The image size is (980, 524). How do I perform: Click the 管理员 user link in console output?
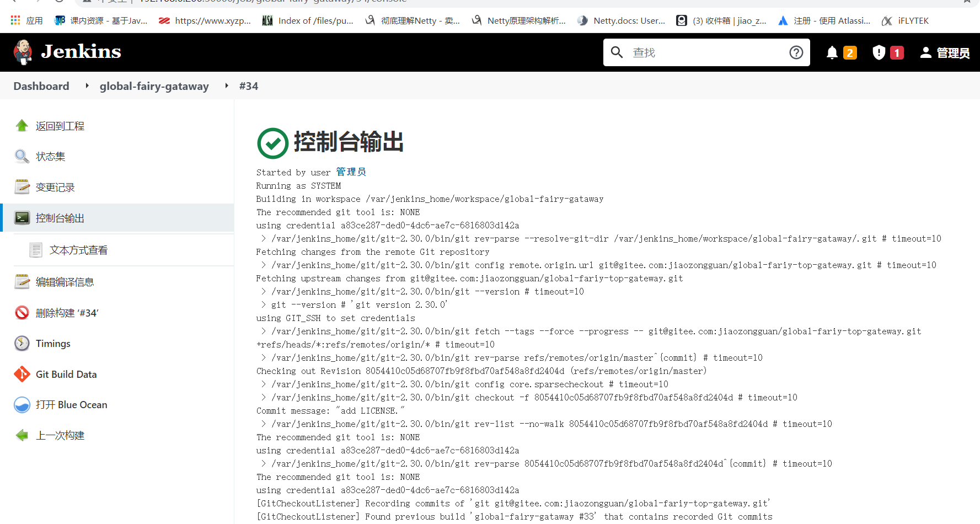pos(351,172)
